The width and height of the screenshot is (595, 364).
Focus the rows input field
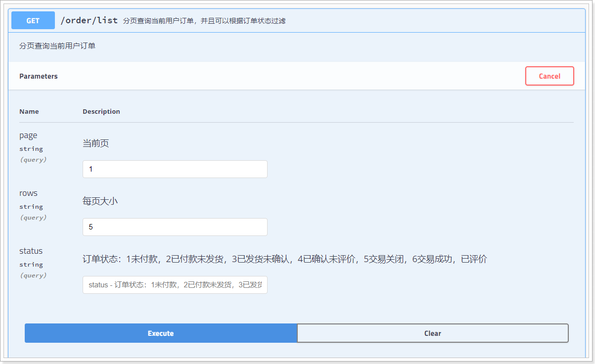[175, 227]
